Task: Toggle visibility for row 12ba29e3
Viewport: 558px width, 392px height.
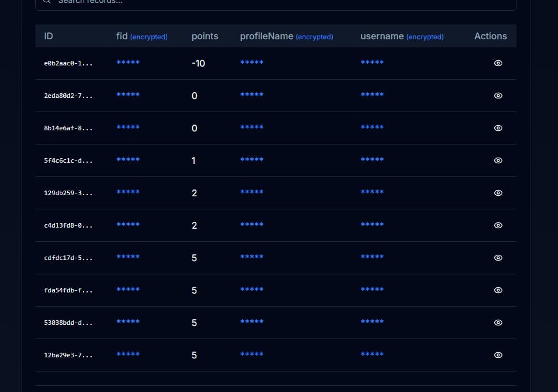Action: point(498,355)
